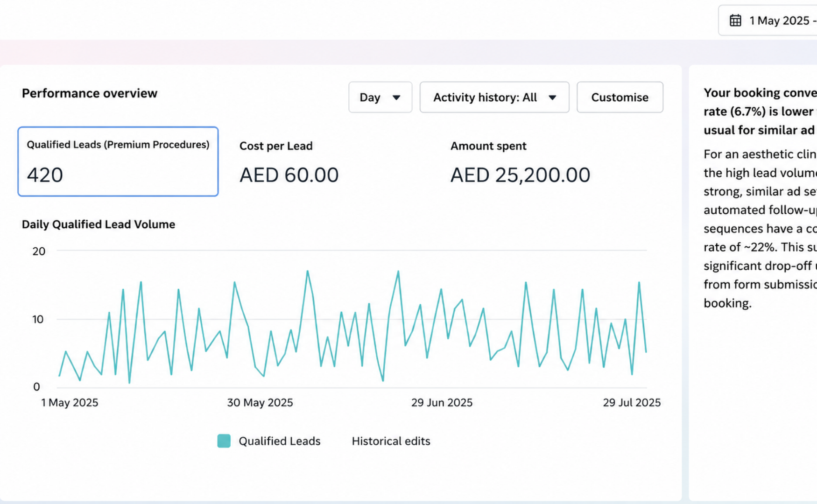Viewport: 817px width, 504px height.
Task: Click the AED 25,200.00 value
Action: click(520, 175)
